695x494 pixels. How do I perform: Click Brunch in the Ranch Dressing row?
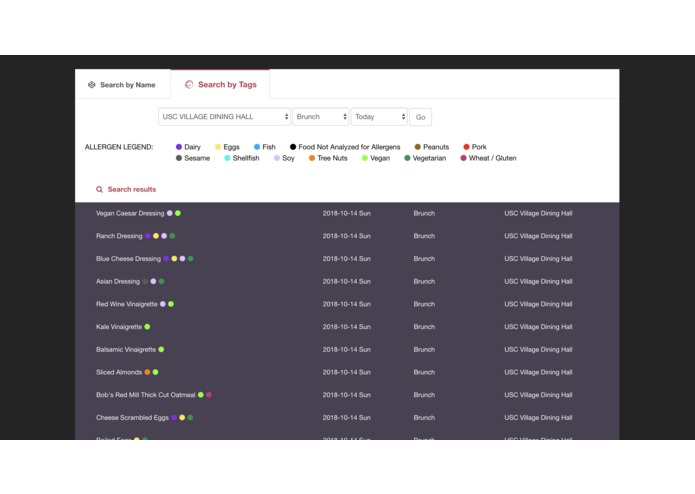coord(424,236)
